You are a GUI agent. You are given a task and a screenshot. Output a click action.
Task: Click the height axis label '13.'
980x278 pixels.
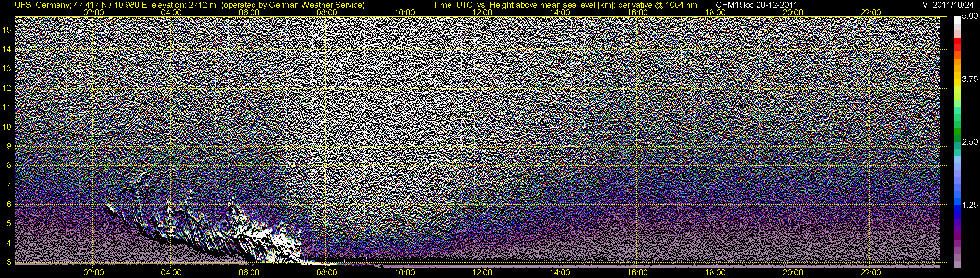[x=7, y=69]
